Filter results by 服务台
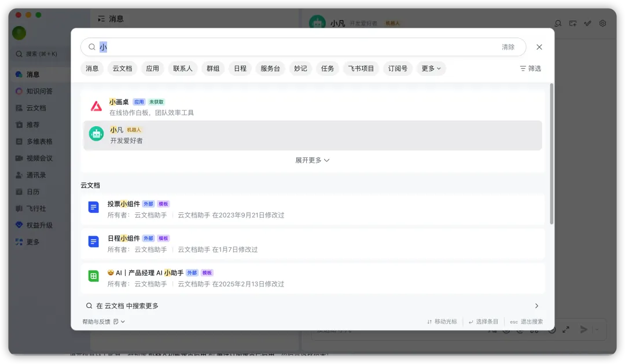Image resolution: width=625 pixels, height=364 pixels. tap(270, 68)
